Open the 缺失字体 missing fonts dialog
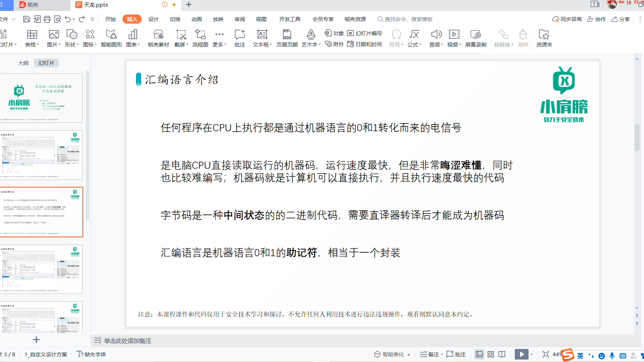Image resolution: width=644 pixels, height=362 pixels. coord(91,354)
